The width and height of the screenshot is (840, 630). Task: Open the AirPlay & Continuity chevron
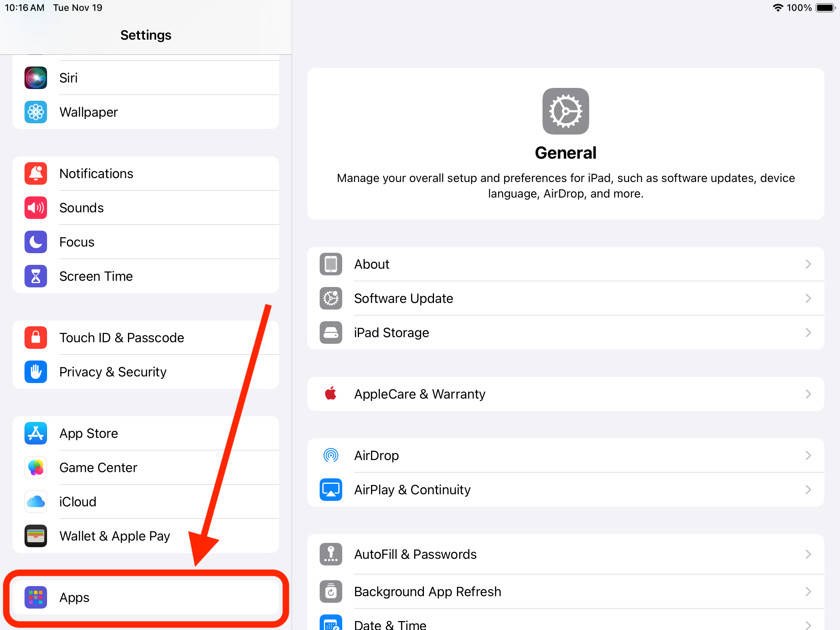click(x=808, y=490)
